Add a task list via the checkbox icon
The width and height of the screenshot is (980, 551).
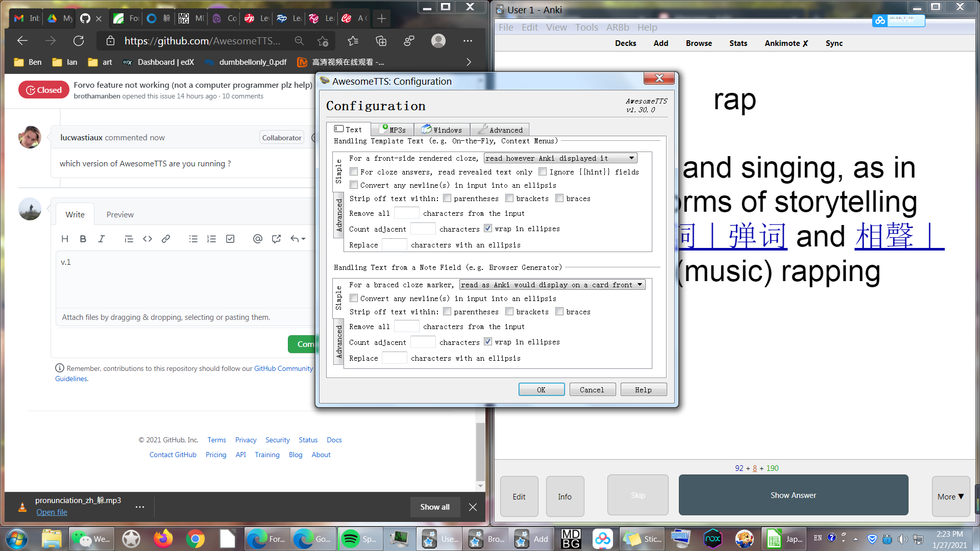230,239
